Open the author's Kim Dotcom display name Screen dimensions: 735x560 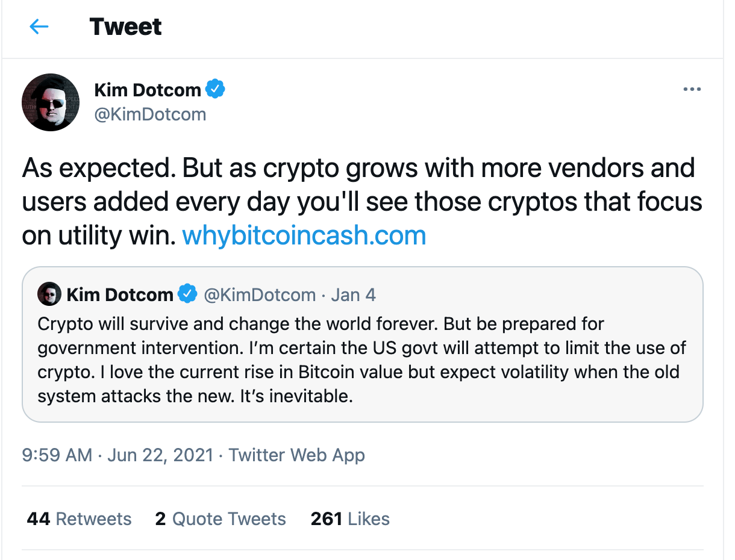[148, 90]
